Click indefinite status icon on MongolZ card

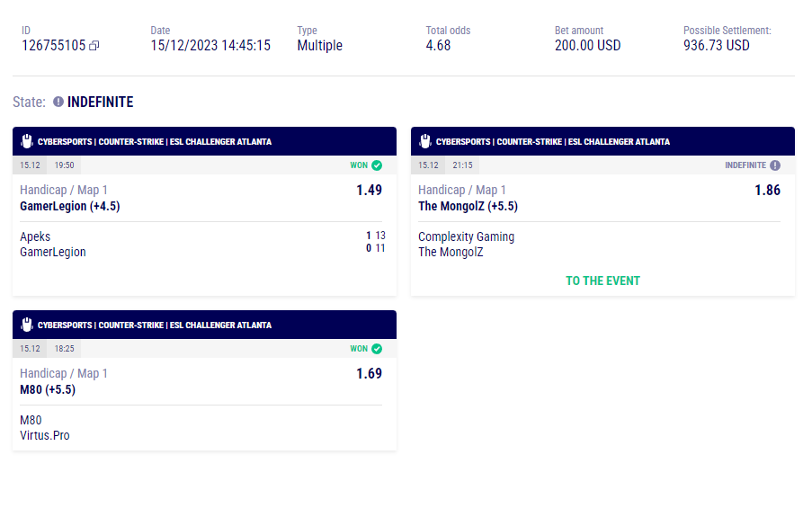775,165
